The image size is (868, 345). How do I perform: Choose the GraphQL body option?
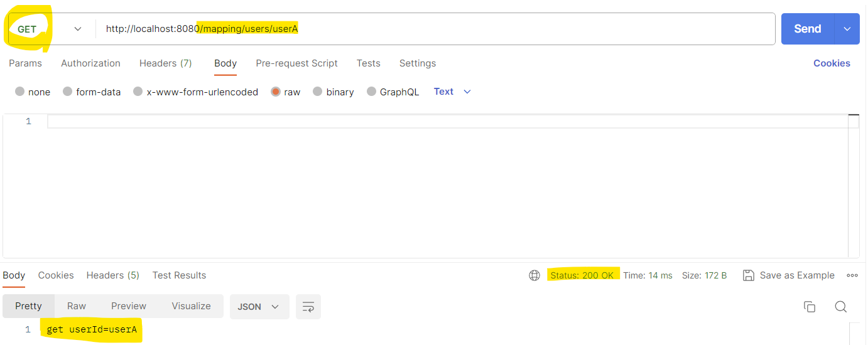[393, 92]
